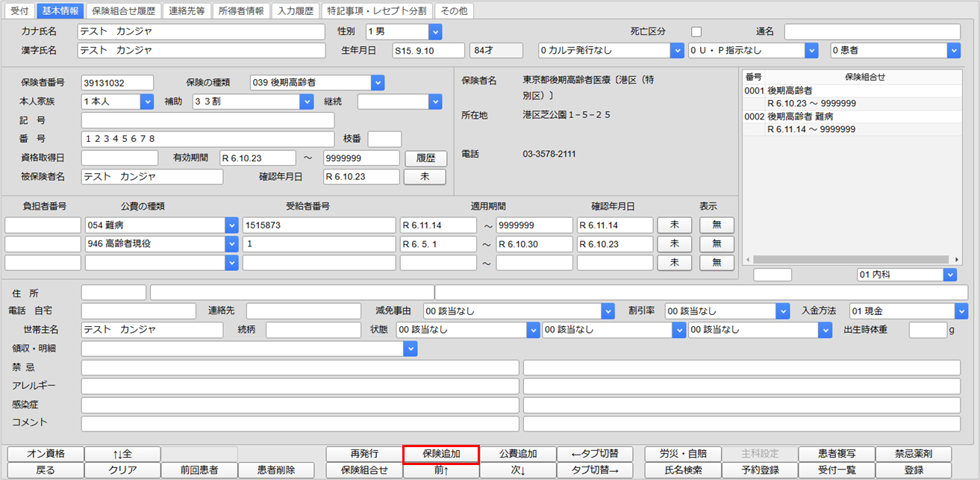
Task: Open the 所得者情報 tab
Action: point(240,11)
